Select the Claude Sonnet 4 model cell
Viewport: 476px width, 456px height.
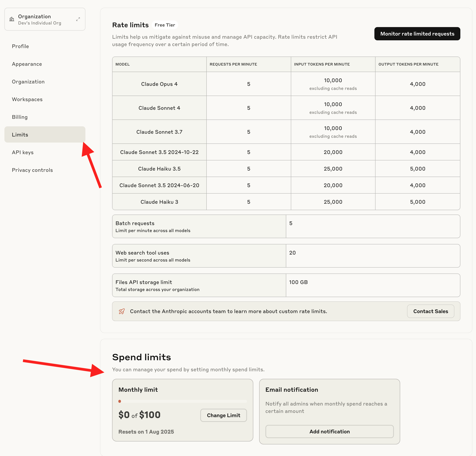point(159,108)
